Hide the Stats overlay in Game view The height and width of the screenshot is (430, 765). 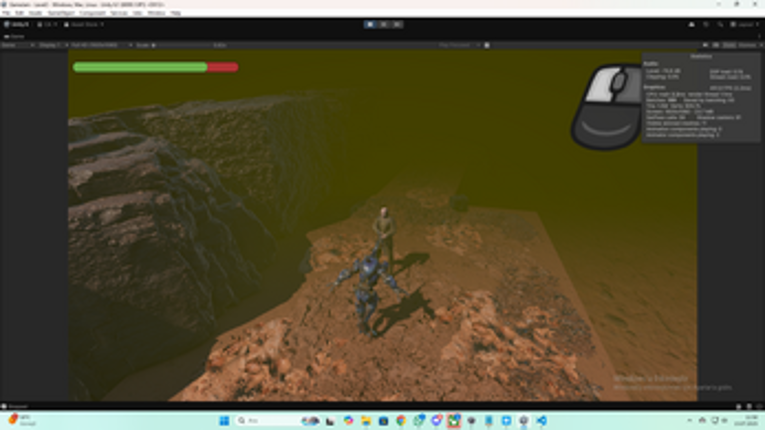[x=729, y=45]
